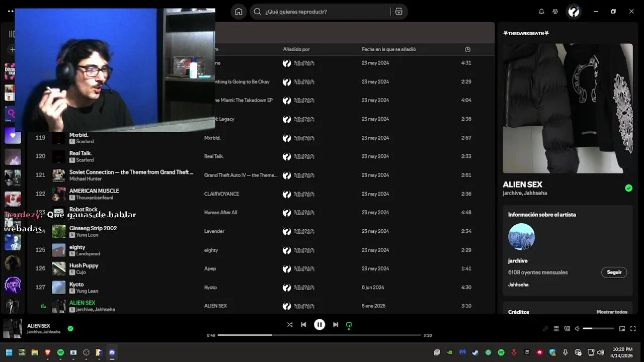The width and height of the screenshot is (644, 362).
Task: Click the green ALIEN SEX track title
Action: [x=82, y=303]
